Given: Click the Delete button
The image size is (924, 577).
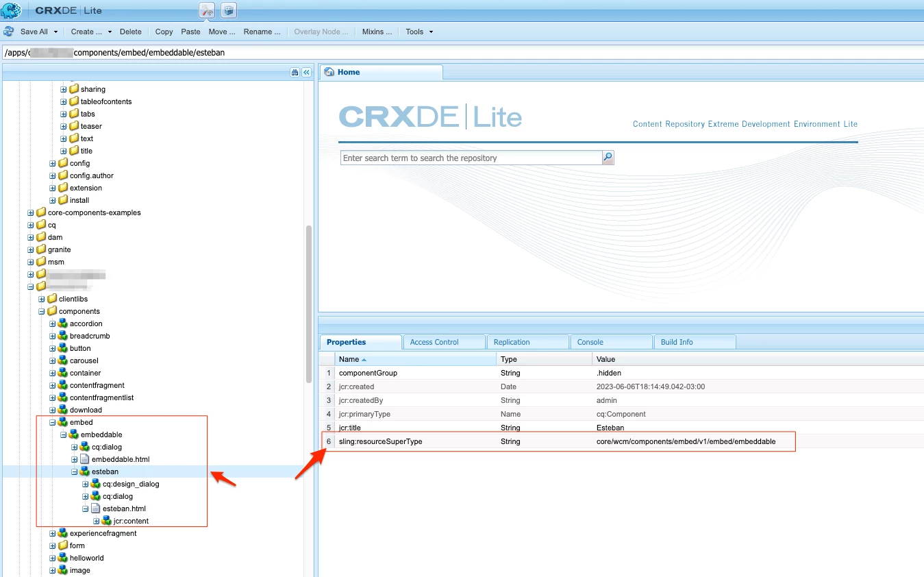Looking at the screenshot, I should [131, 32].
